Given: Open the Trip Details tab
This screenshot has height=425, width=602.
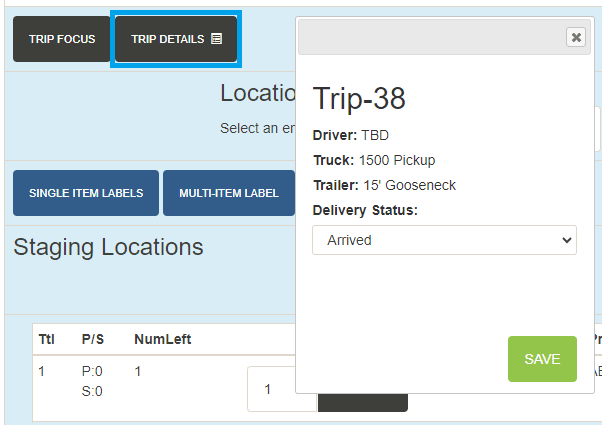Looking at the screenshot, I should (x=175, y=39).
